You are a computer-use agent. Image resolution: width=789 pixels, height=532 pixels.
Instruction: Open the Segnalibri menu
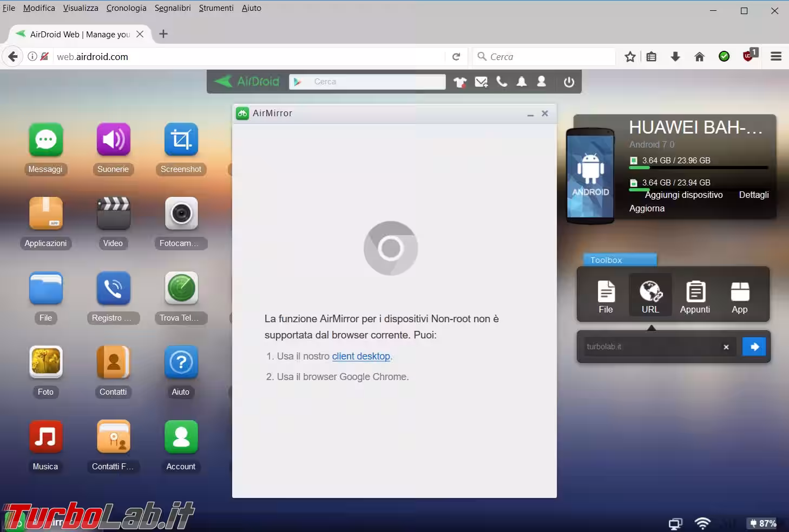(173, 8)
